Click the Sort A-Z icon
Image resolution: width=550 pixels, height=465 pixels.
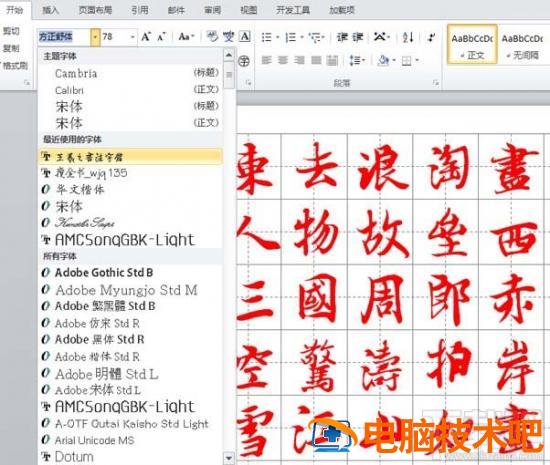[x=408, y=37]
